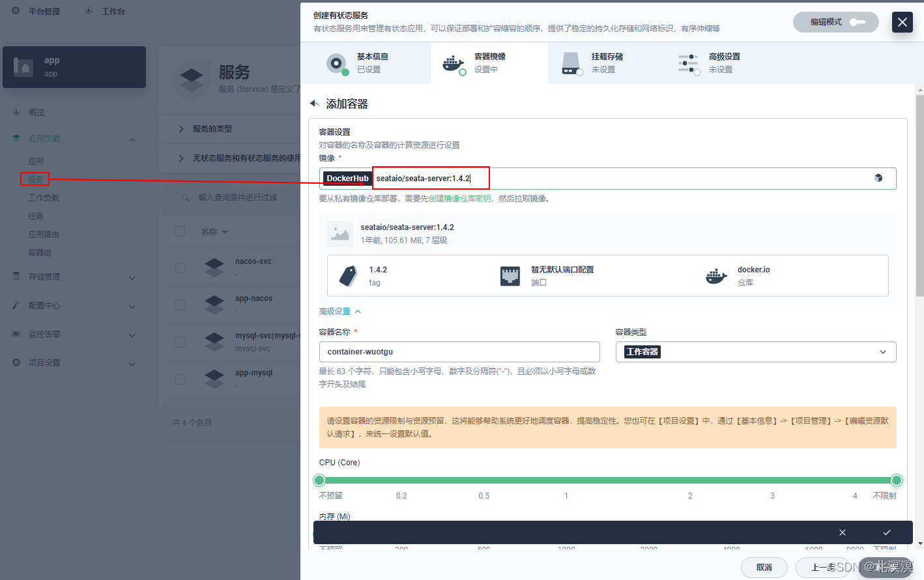
Task: Click the back arrow beside 添加容器
Action: point(314,104)
